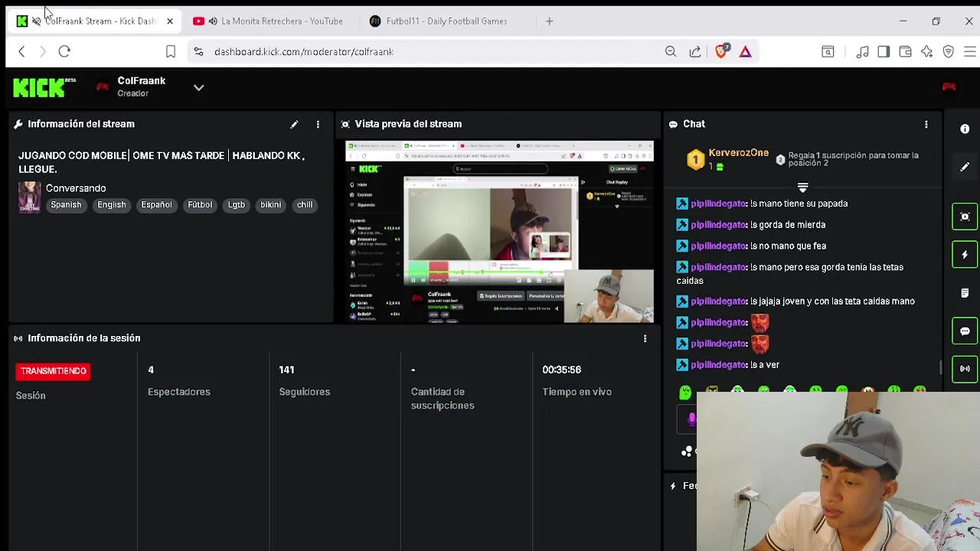Switch to Futbol11 Daily Football Games tab
Screen dimensions: 980x551
click(446, 21)
